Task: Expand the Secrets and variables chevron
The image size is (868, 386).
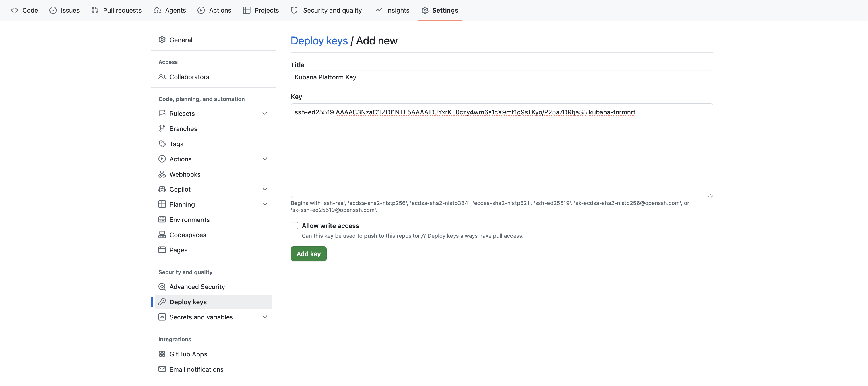Action: coord(265,317)
